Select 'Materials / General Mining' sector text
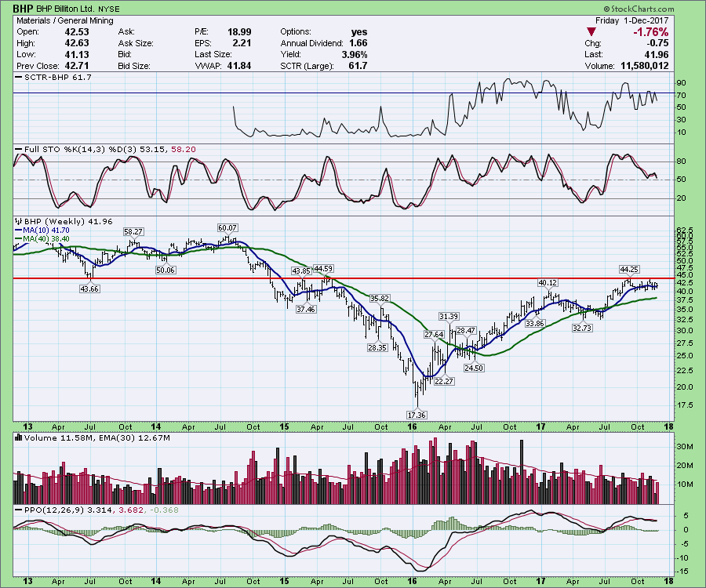This screenshot has width=706, height=588. point(65,20)
